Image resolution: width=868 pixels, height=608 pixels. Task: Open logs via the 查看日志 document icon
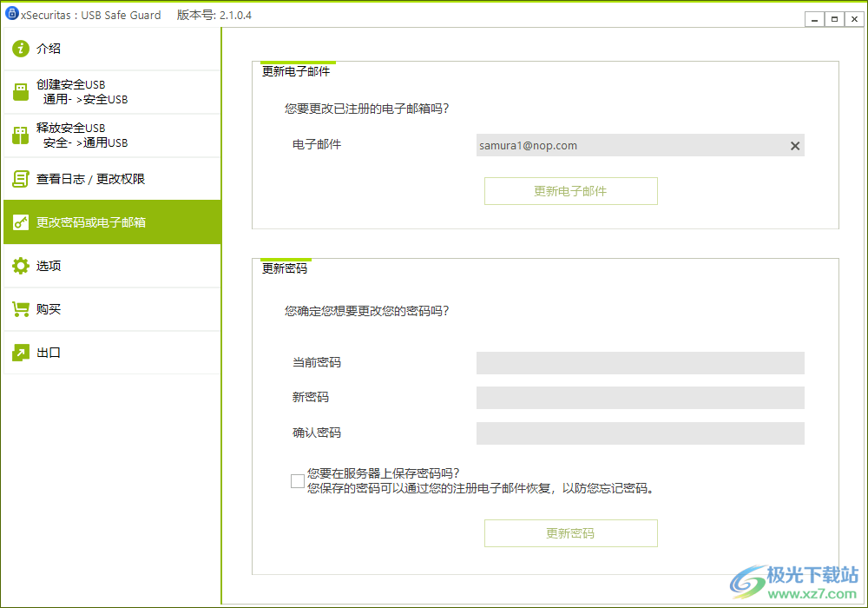point(20,178)
